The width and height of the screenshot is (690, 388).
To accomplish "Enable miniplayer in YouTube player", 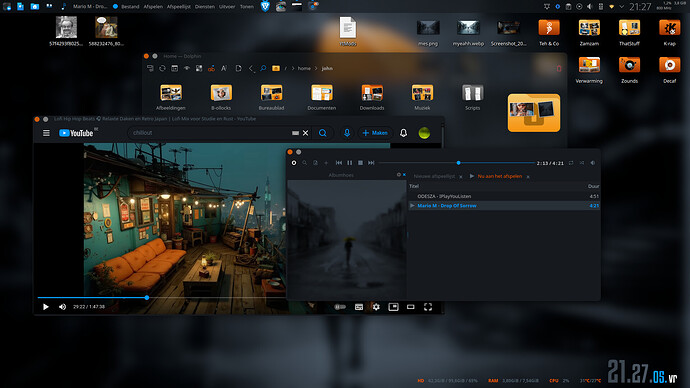I will pyautogui.click(x=393, y=307).
